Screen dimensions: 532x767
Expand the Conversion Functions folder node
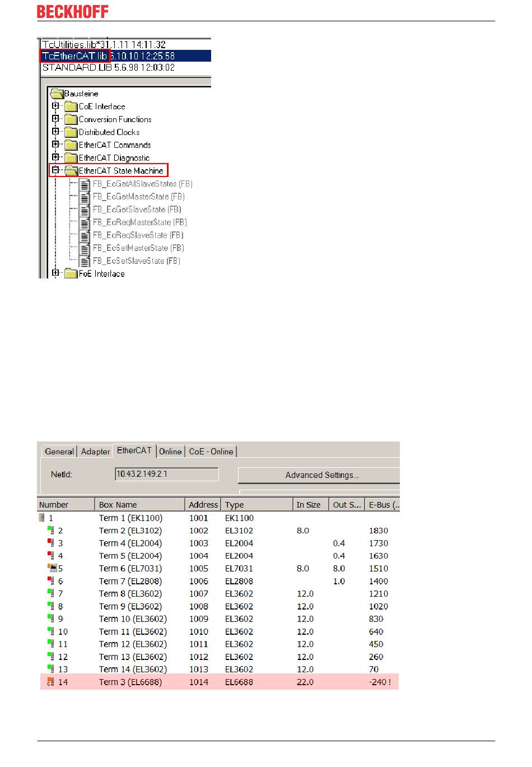(55, 119)
